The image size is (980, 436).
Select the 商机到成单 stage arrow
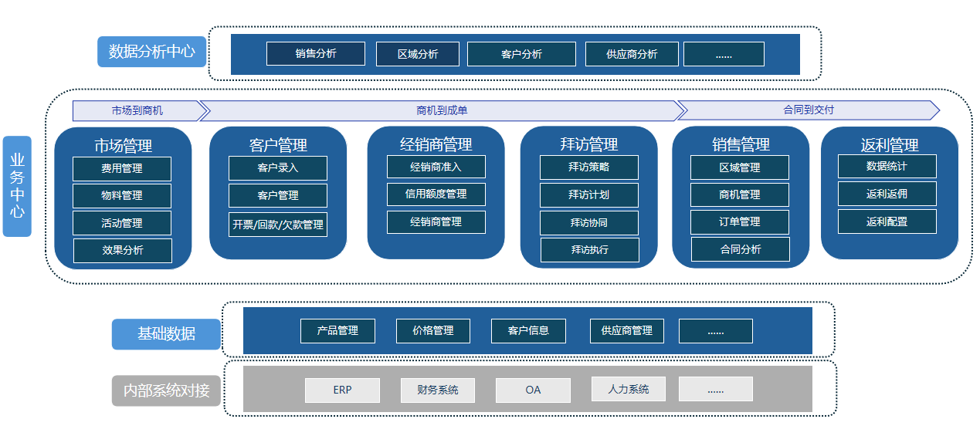coord(442,110)
